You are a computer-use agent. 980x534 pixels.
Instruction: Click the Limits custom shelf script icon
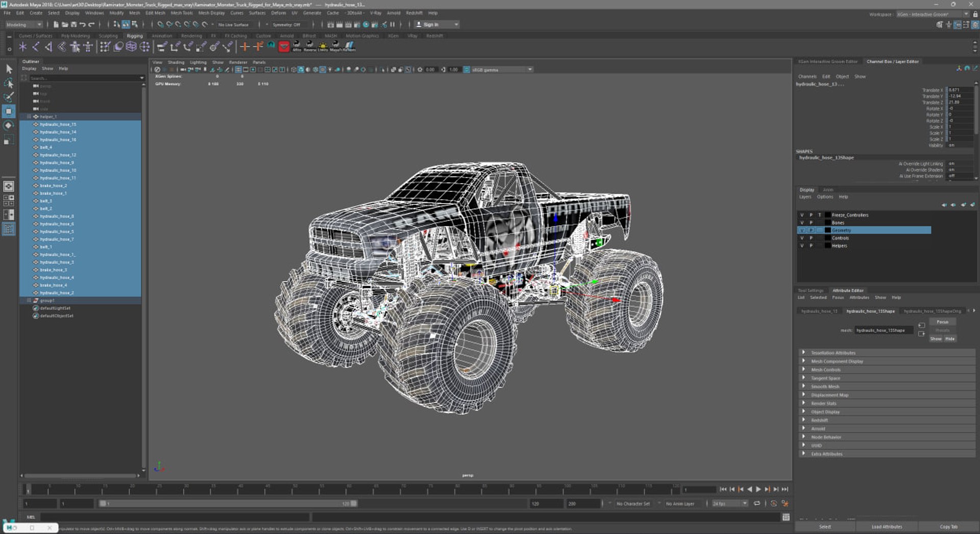pyautogui.click(x=323, y=47)
